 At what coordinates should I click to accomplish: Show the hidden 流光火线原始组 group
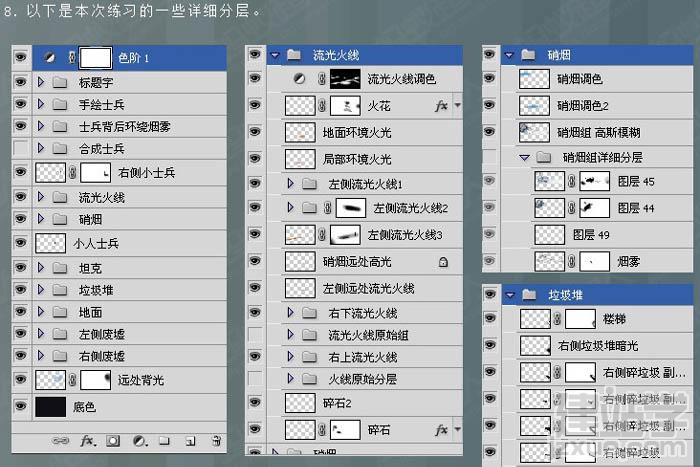pos(255,334)
